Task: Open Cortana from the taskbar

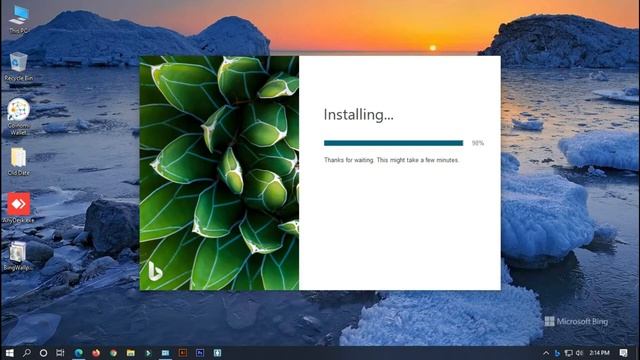Action: click(43, 353)
